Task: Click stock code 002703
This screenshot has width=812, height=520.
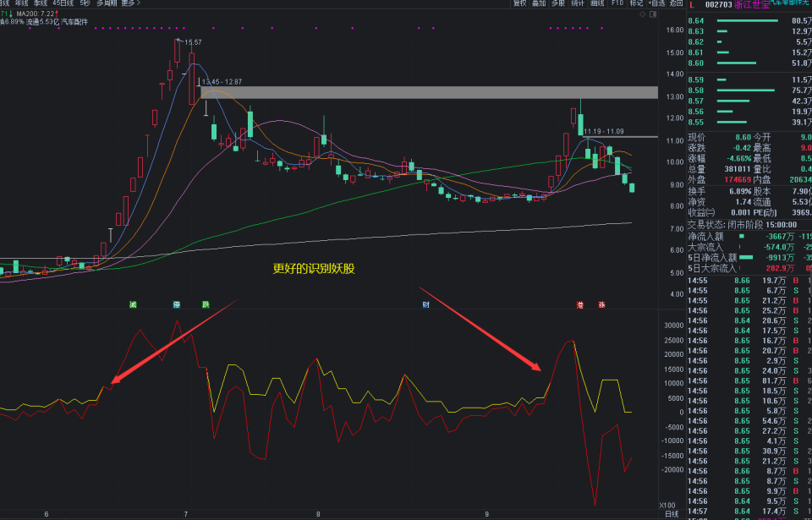Action: click(x=719, y=5)
